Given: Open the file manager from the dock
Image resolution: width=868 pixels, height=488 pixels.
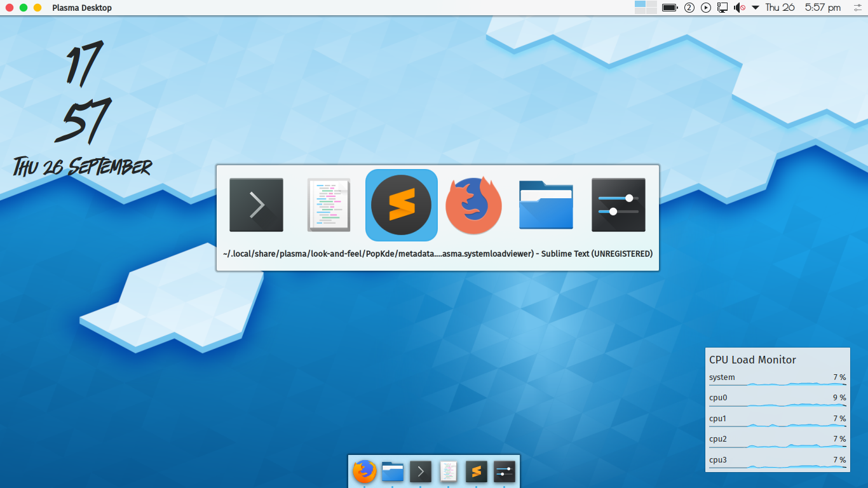Looking at the screenshot, I should (393, 471).
